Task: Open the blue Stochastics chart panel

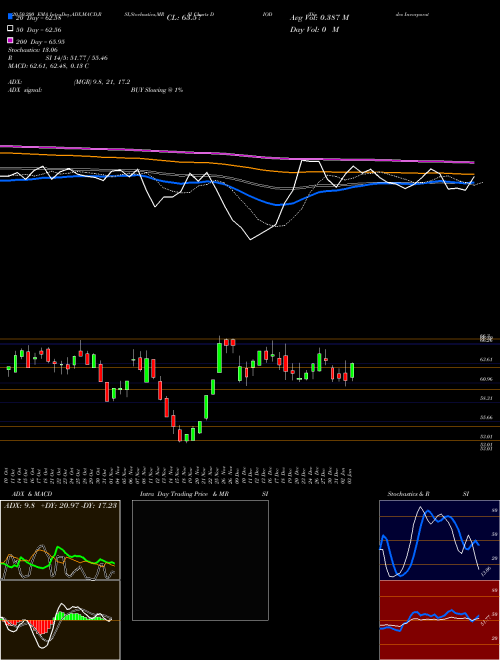Action: (439, 540)
